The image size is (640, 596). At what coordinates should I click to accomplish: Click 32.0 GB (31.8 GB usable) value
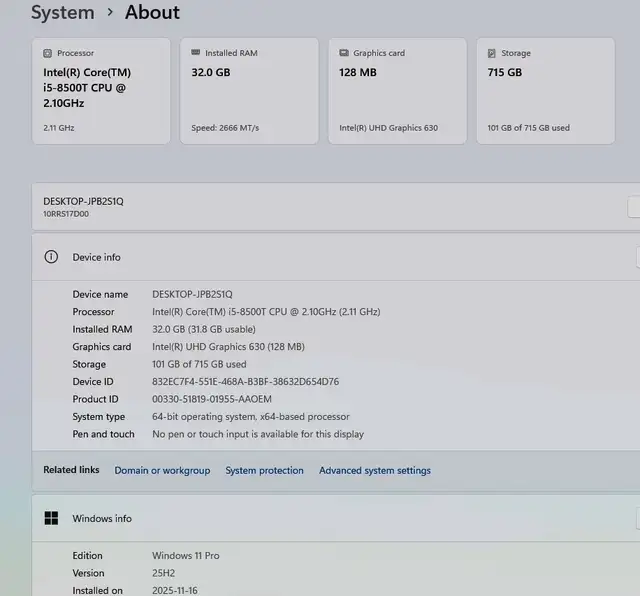pyautogui.click(x=204, y=329)
